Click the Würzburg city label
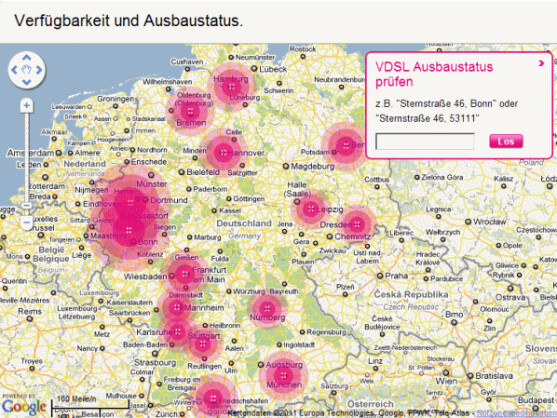The width and height of the screenshot is (557, 418). (249, 292)
